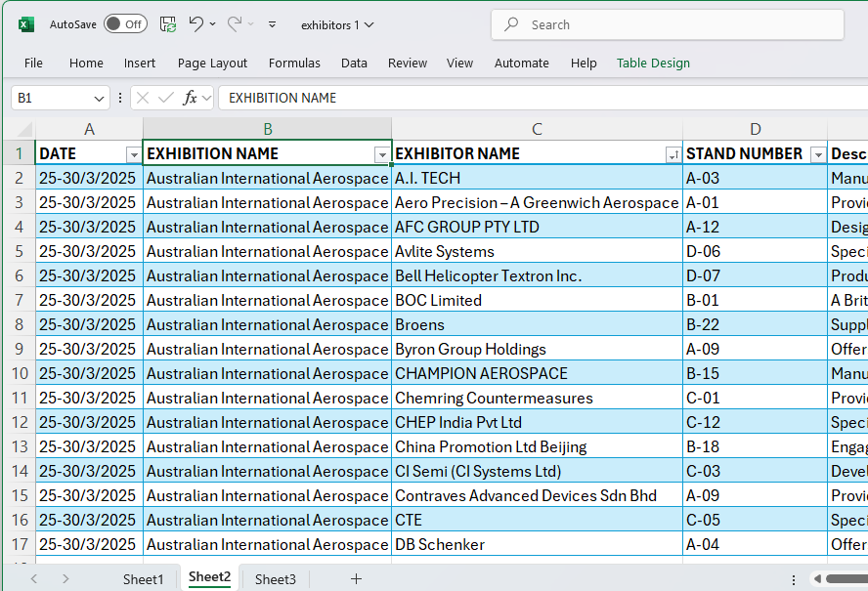This screenshot has height=591, width=868.
Task: Select stand number B-22 cell
Action: [x=755, y=325]
